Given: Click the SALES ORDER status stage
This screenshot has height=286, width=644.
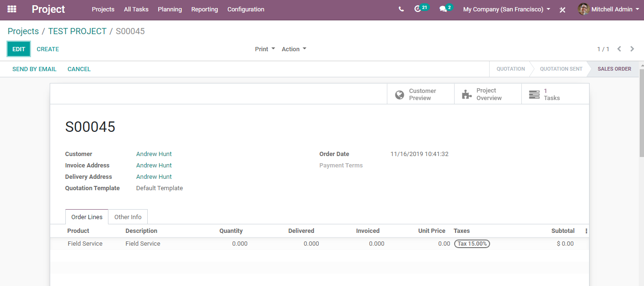Looking at the screenshot, I should click(614, 69).
